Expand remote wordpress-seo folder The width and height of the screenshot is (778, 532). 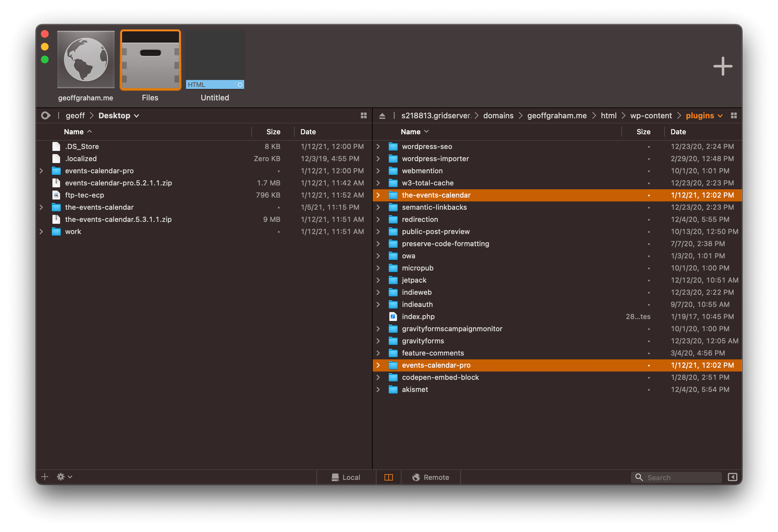(378, 146)
